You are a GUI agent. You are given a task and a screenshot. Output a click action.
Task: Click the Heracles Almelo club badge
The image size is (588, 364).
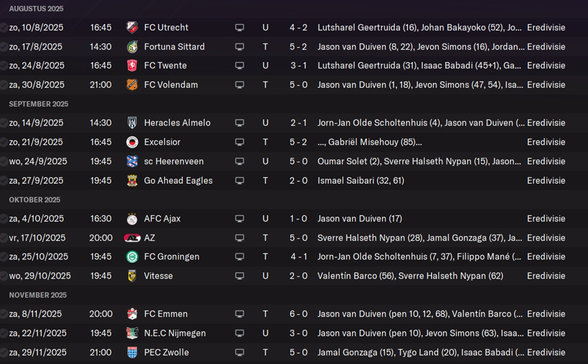132,123
